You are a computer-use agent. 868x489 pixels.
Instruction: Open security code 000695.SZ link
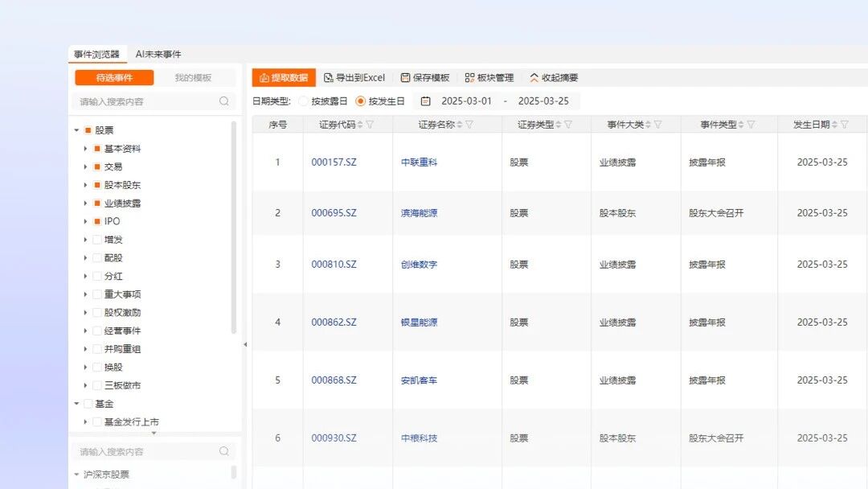click(x=334, y=212)
